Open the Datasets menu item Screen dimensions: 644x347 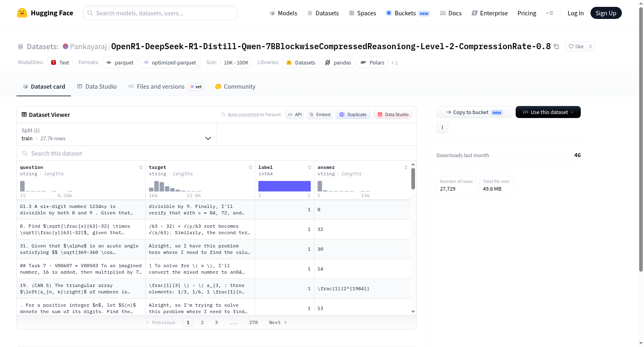(323, 13)
